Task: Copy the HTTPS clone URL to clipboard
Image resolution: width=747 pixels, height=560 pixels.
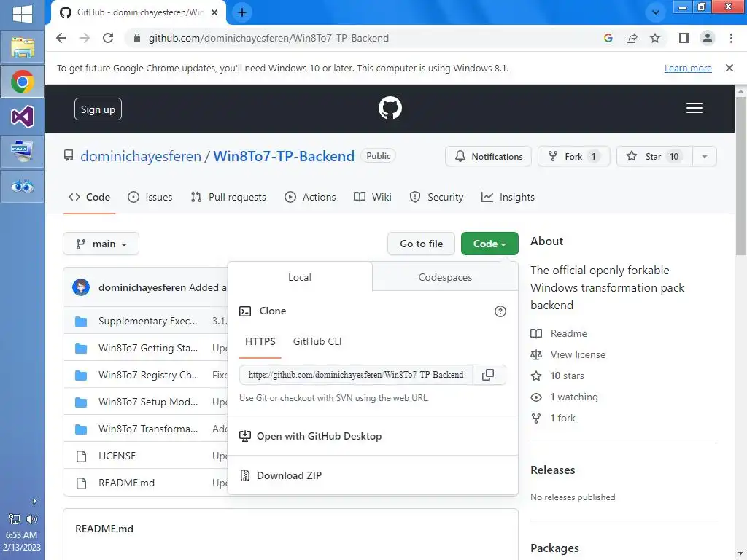Action: [x=488, y=375]
